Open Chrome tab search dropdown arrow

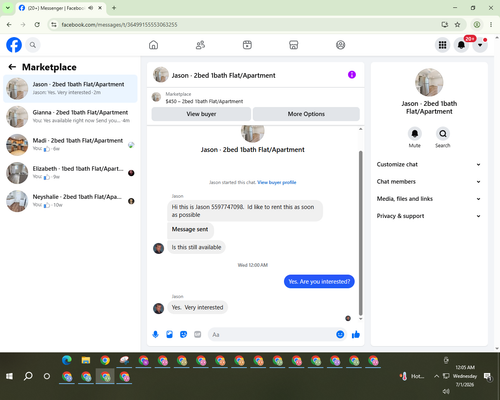pyautogui.click(x=8, y=8)
